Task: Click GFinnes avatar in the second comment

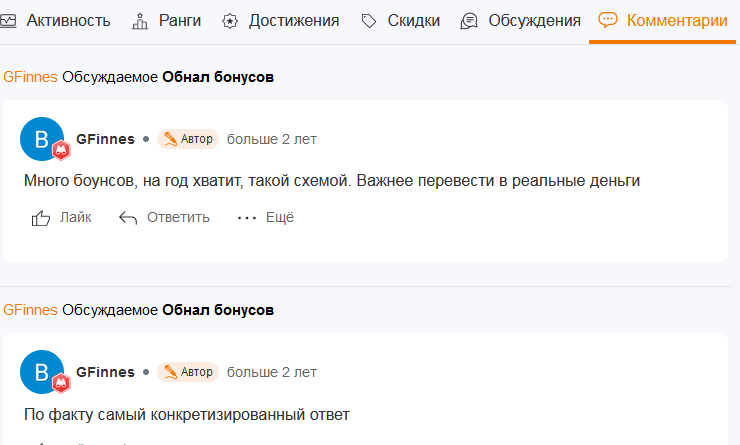Action: click(42, 372)
